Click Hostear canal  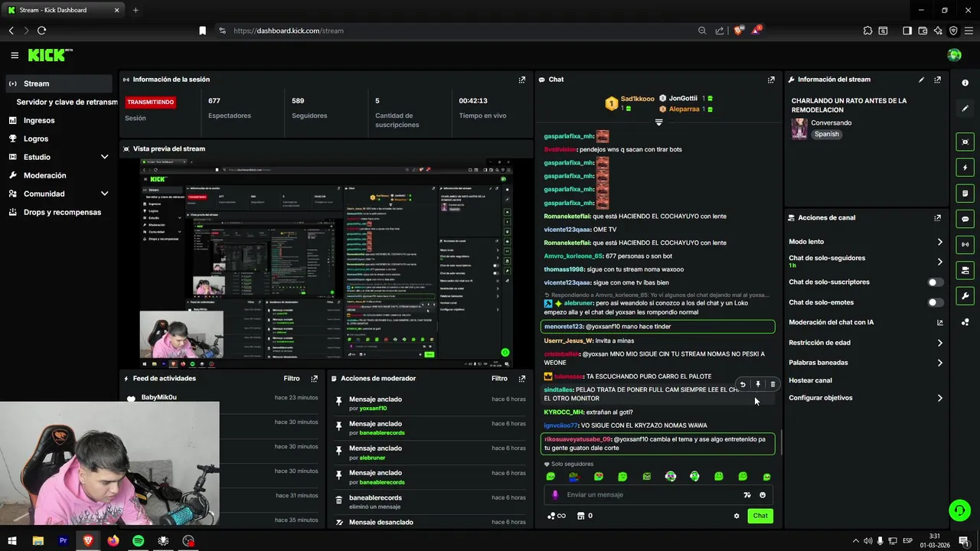810,380
